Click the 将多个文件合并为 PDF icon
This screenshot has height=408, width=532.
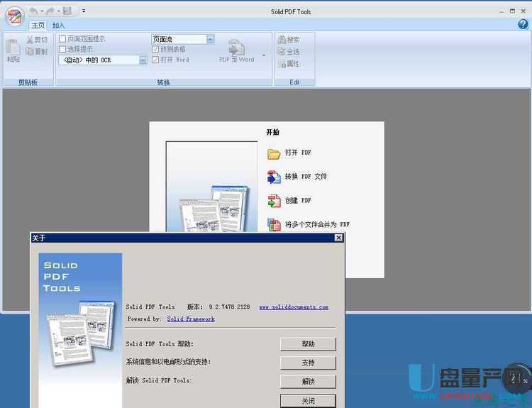coord(274,225)
